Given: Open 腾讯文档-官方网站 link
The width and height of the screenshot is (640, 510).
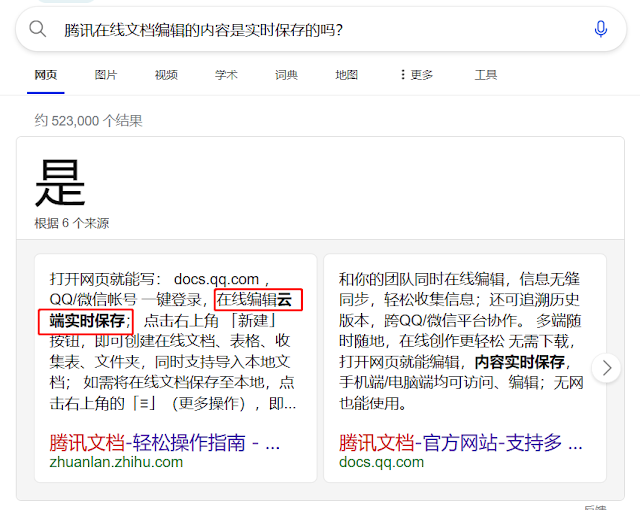Looking at the screenshot, I should coord(460,443).
